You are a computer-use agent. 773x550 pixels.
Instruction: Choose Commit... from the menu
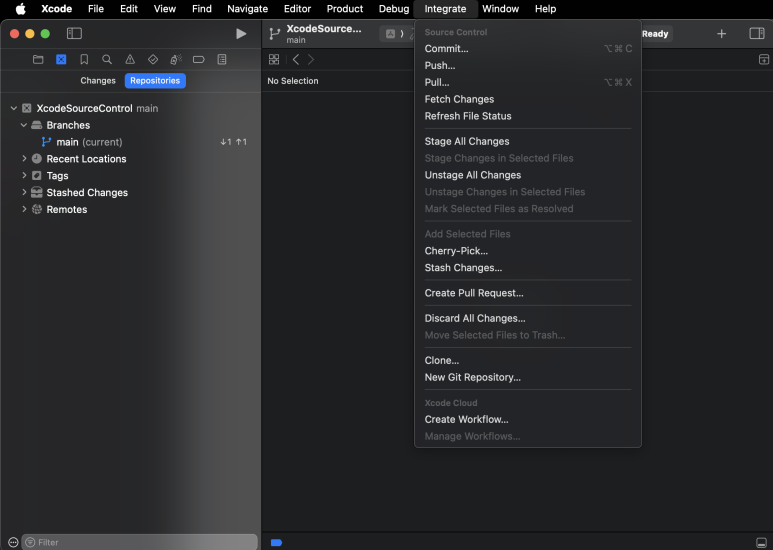click(x=528, y=48)
